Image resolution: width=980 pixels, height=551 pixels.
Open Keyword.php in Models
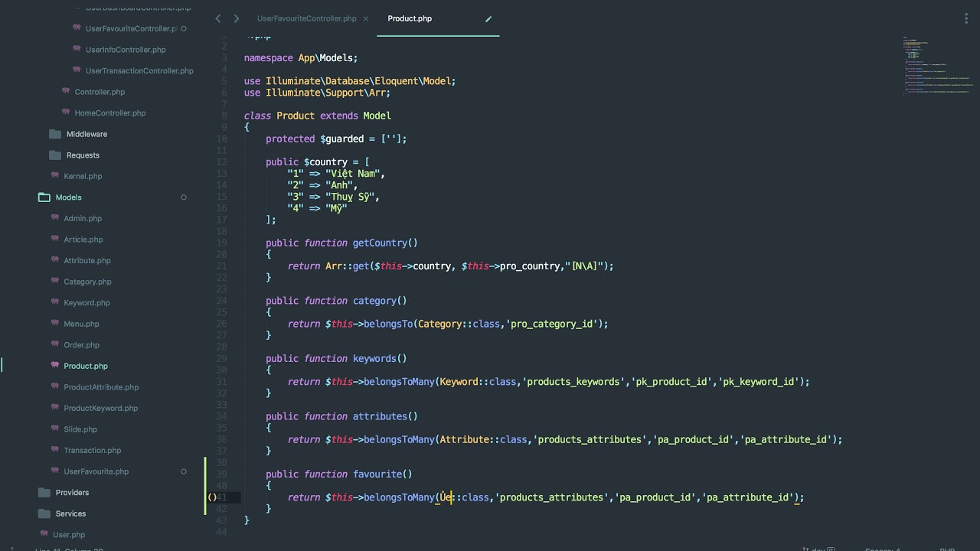pos(87,302)
